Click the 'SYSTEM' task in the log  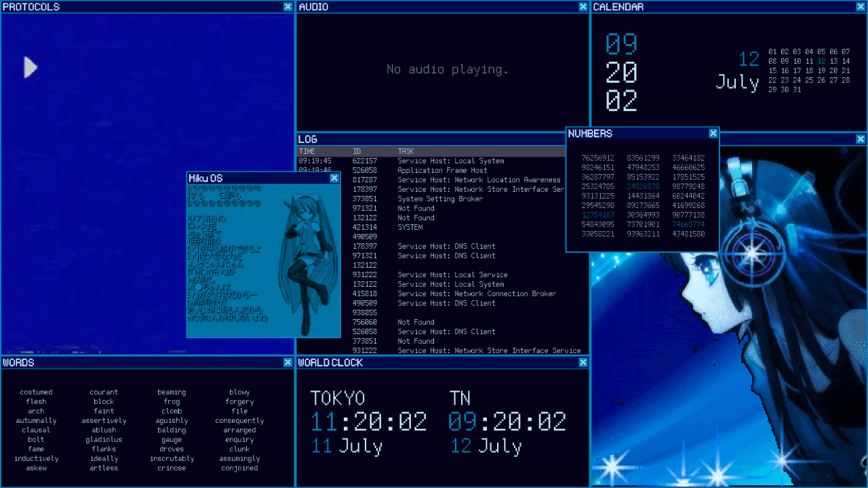[410, 228]
